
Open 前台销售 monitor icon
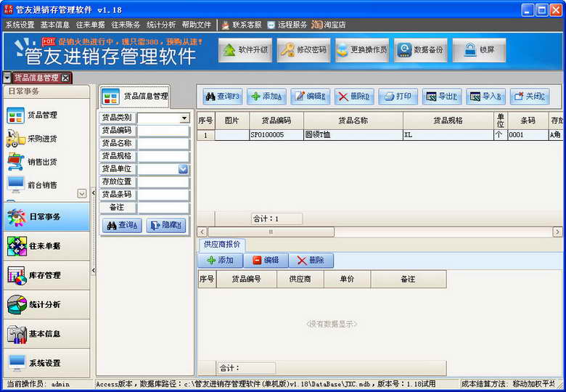[16, 185]
